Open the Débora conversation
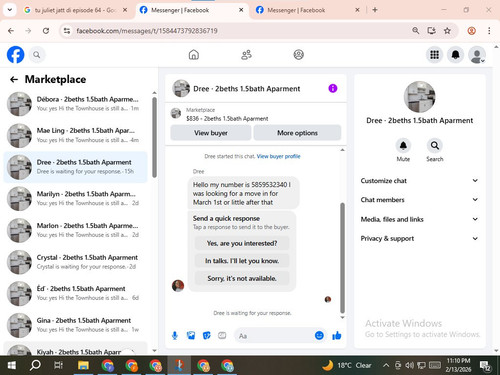Viewport: 500px width, 375px height. (x=75, y=104)
